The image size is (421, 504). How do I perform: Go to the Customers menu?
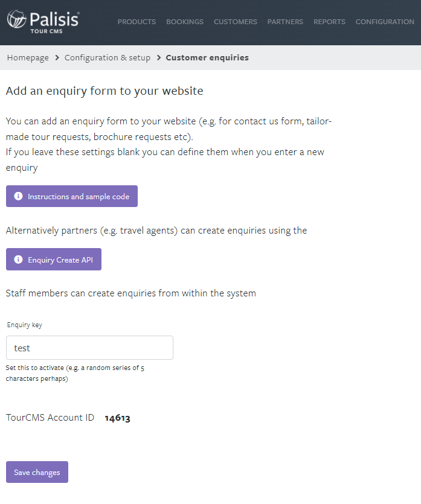[236, 22]
